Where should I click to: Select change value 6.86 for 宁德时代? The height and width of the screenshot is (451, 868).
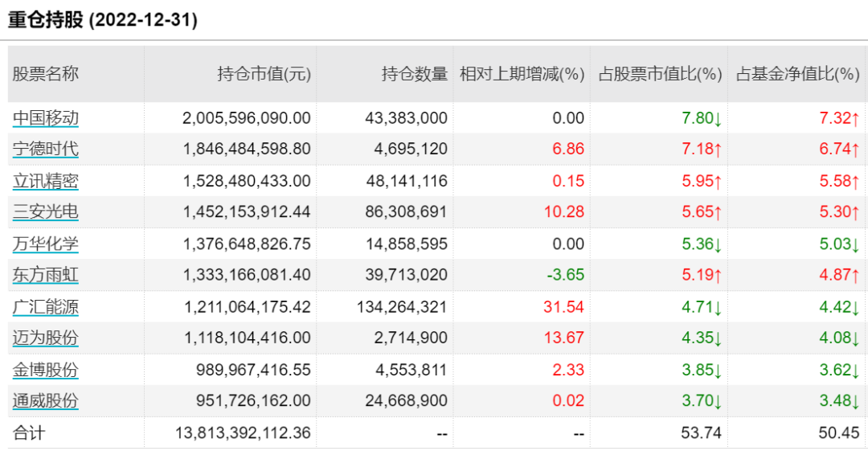tap(568, 149)
